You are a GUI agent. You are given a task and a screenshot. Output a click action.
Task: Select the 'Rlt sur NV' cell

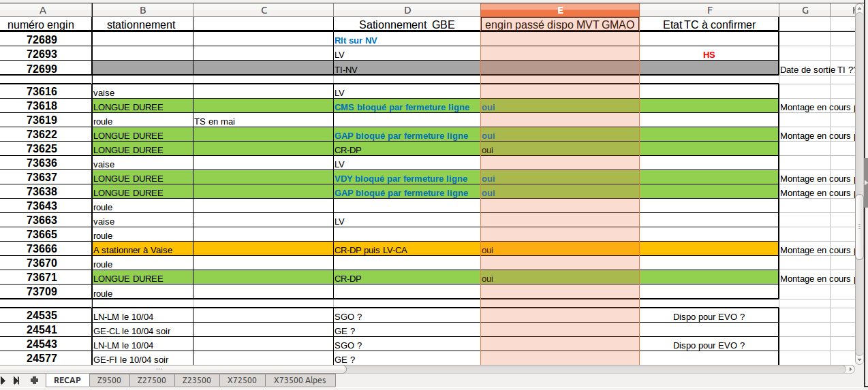[407, 40]
